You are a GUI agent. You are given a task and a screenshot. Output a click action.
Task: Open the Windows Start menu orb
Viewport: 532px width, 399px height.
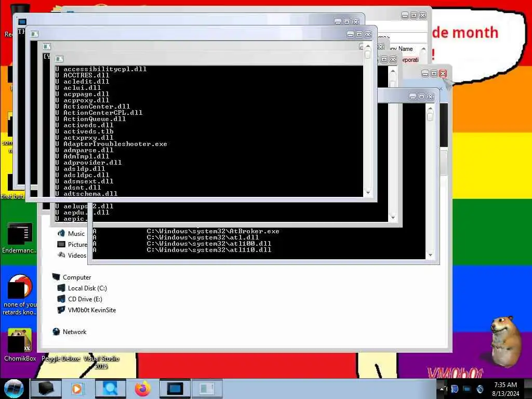pyautogui.click(x=14, y=389)
